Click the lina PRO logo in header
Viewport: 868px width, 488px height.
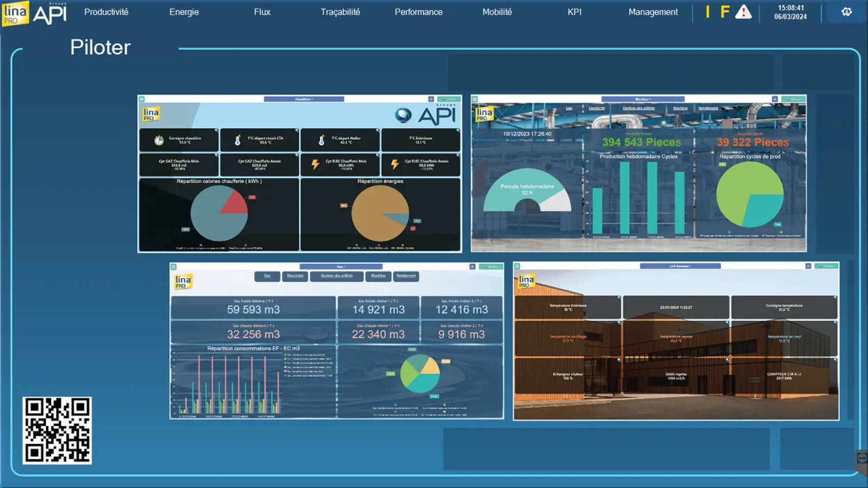click(15, 13)
